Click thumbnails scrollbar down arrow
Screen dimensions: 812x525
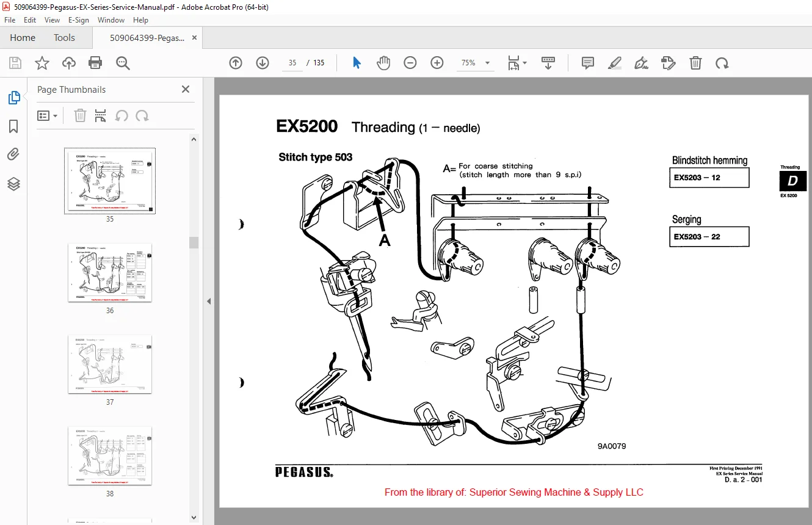point(194,518)
